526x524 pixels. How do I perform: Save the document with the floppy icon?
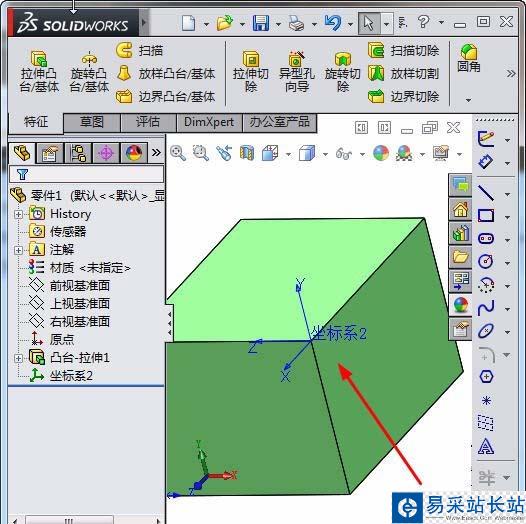click(261, 23)
